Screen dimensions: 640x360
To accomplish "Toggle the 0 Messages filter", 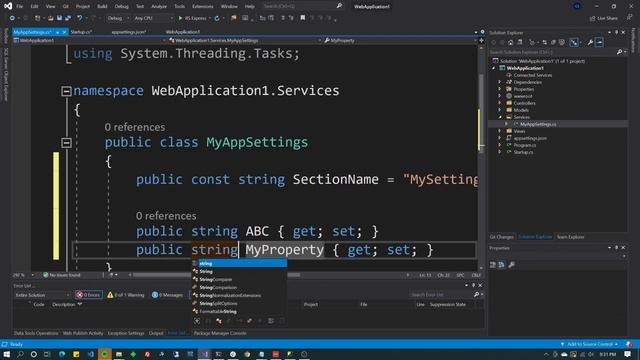I will click(x=167, y=295).
